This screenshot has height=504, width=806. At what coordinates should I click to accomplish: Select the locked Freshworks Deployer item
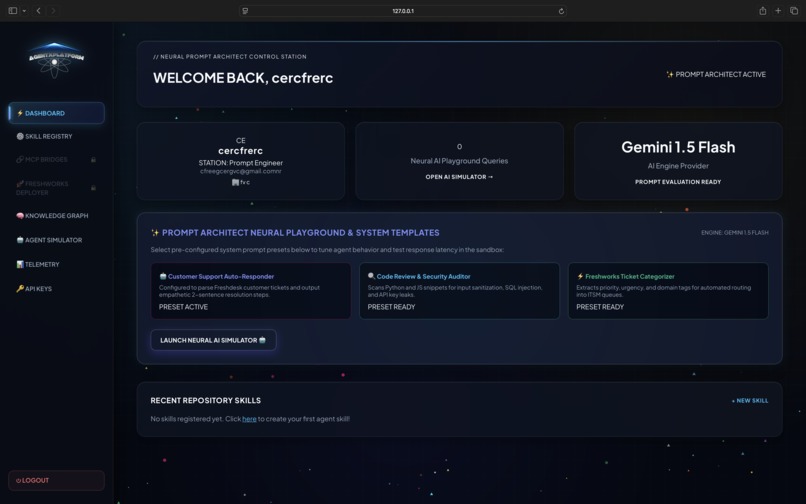(x=57, y=188)
